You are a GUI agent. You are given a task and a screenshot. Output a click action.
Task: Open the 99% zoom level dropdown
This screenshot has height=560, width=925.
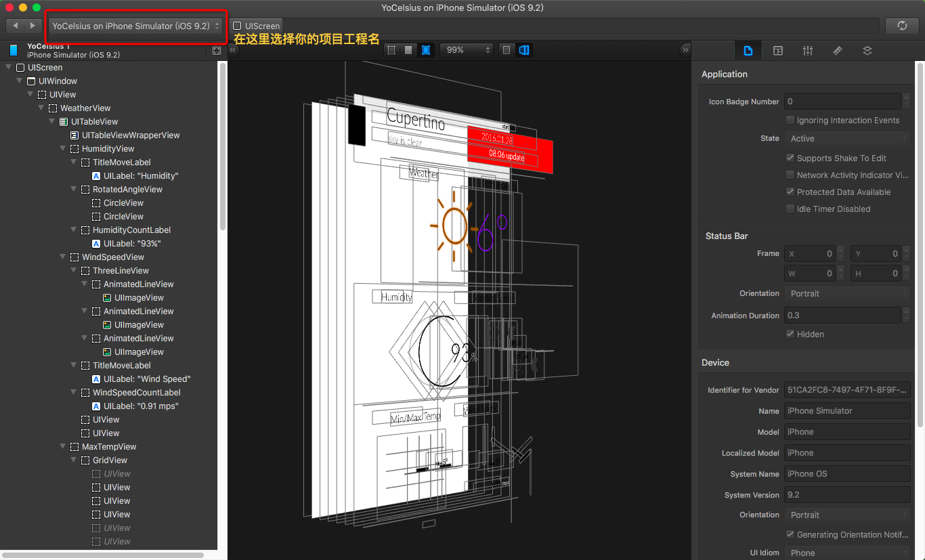(x=467, y=50)
